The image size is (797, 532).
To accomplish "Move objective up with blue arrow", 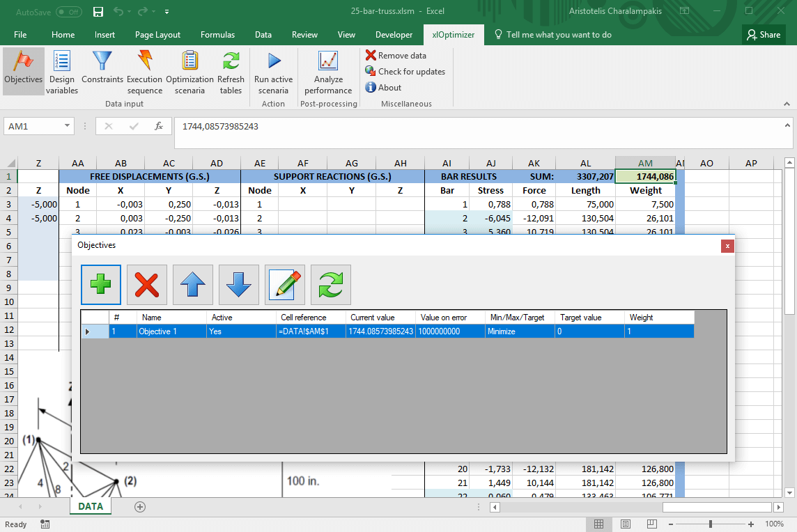I will click(193, 285).
